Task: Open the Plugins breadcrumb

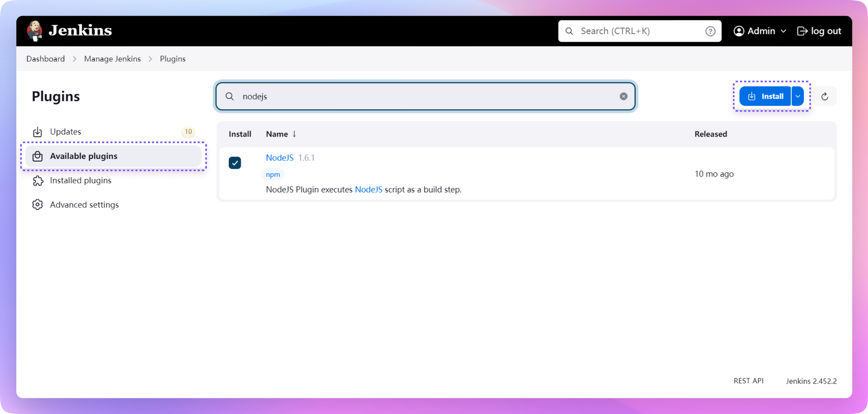Action: tap(173, 59)
